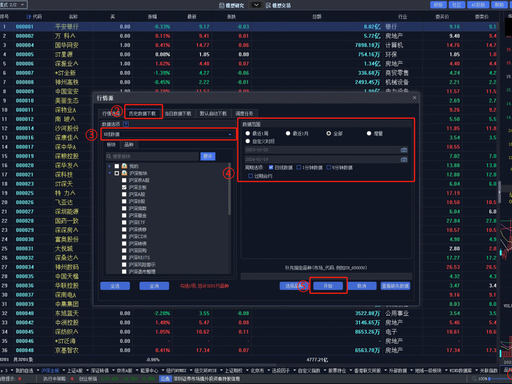
Task: Tick the 过期合约 checkbox
Action: 251,176
